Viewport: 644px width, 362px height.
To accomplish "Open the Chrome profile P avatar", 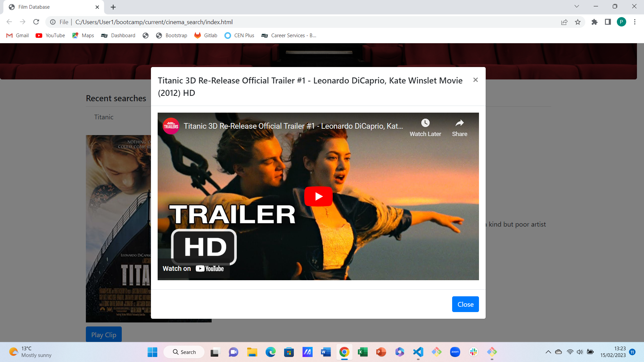I will pyautogui.click(x=621, y=22).
